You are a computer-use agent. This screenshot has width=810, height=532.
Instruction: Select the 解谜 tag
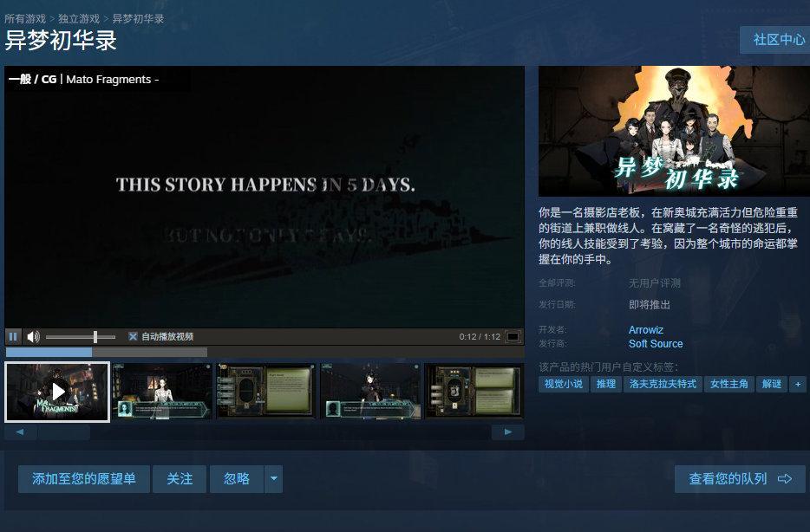pos(772,384)
